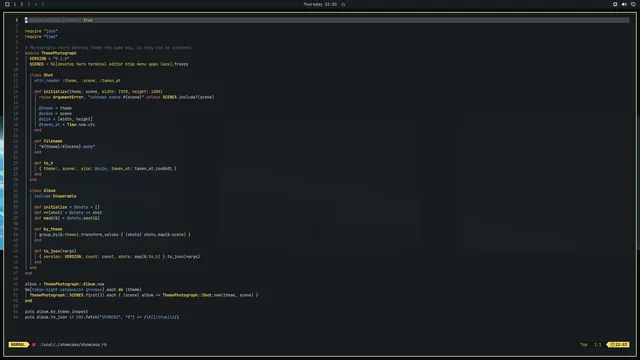The height and width of the screenshot is (360, 640).
Task: Click the 1:1 cursor position in statusline
Action: 598,344
